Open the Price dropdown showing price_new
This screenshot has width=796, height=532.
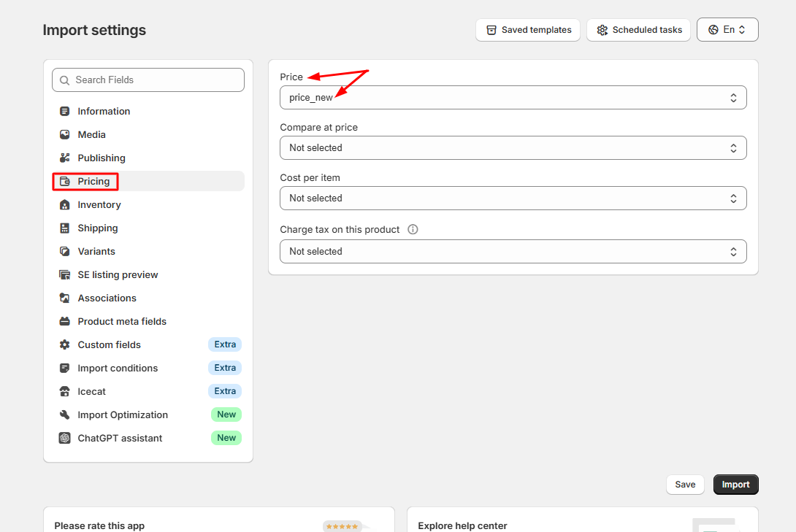513,97
